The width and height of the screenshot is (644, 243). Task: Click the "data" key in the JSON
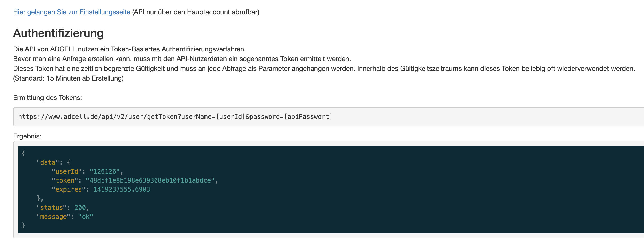coord(48,162)
